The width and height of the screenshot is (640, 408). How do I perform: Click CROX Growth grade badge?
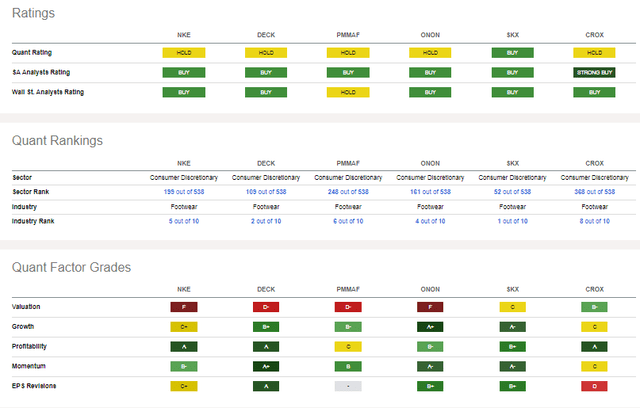tap(594, 327)
